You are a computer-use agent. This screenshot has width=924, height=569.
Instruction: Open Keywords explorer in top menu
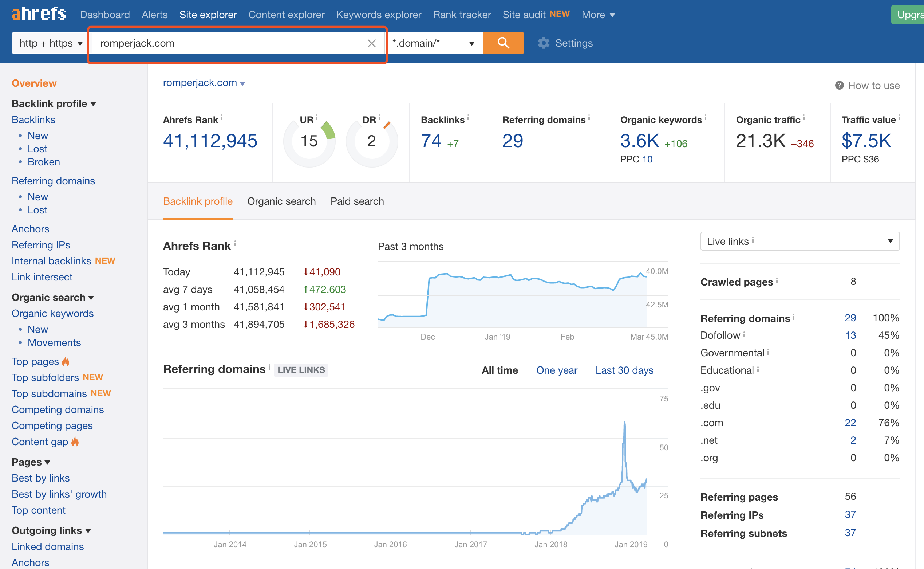[x=379, y=15]
